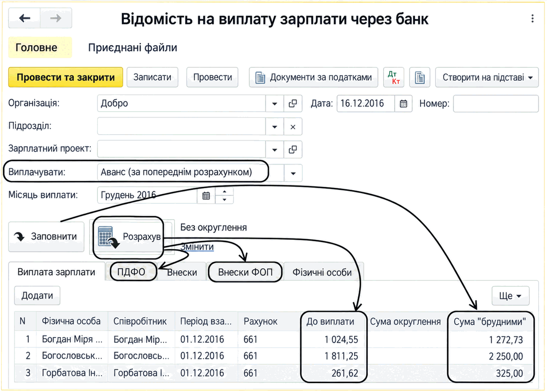The height and width of the screenshot is (392, 547).
Task: Increase the payment month by one
Action: 224,192
